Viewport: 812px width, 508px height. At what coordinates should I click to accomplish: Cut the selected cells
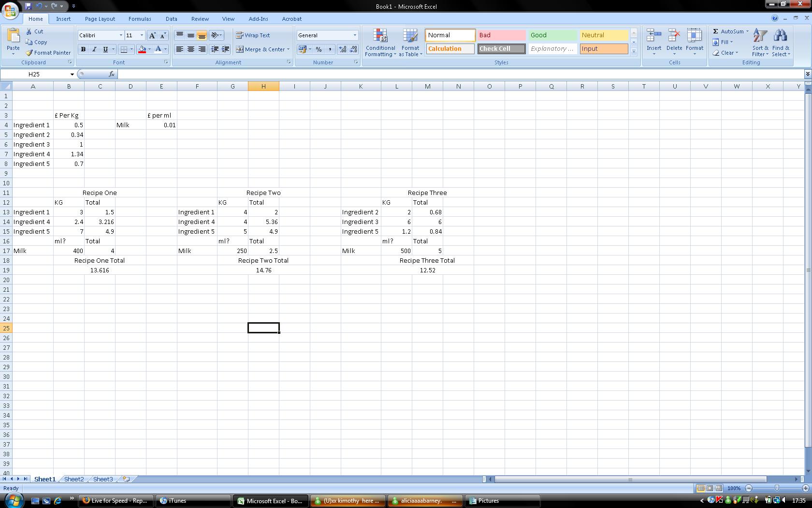[34, 31]
